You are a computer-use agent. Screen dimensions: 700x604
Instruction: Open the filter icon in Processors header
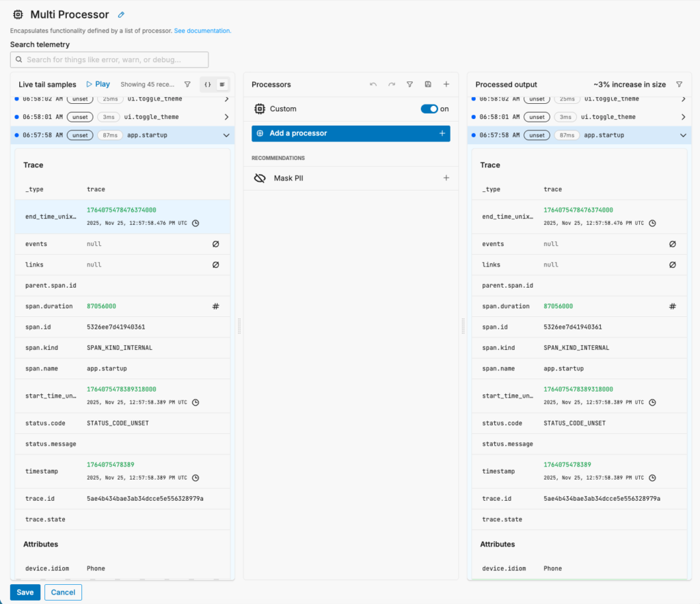pyautogui.click(x=409, y=85)
